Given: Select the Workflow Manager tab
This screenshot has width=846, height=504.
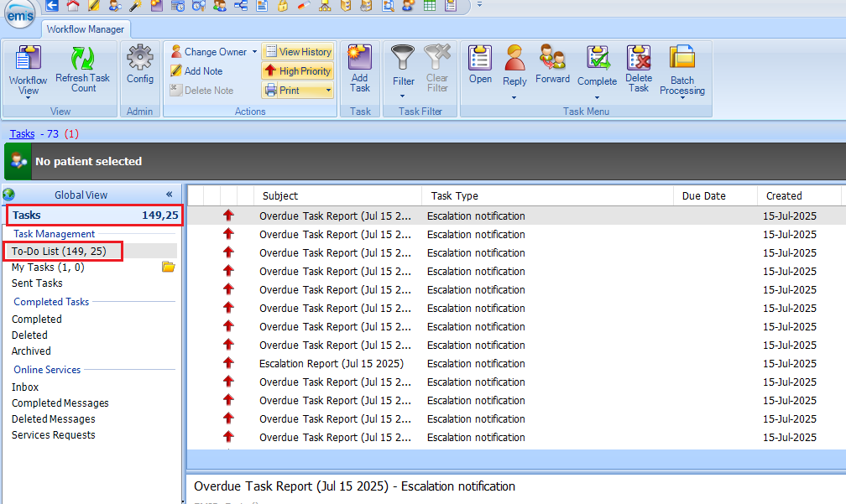Looking at the screenshot, I should click(85, 29).
